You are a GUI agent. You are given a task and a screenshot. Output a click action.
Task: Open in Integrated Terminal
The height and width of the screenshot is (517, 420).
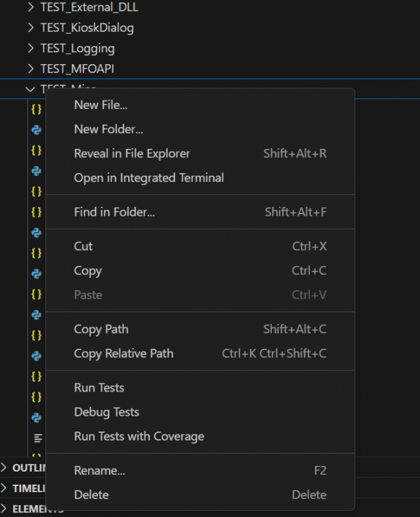click(x=149, y=177)
